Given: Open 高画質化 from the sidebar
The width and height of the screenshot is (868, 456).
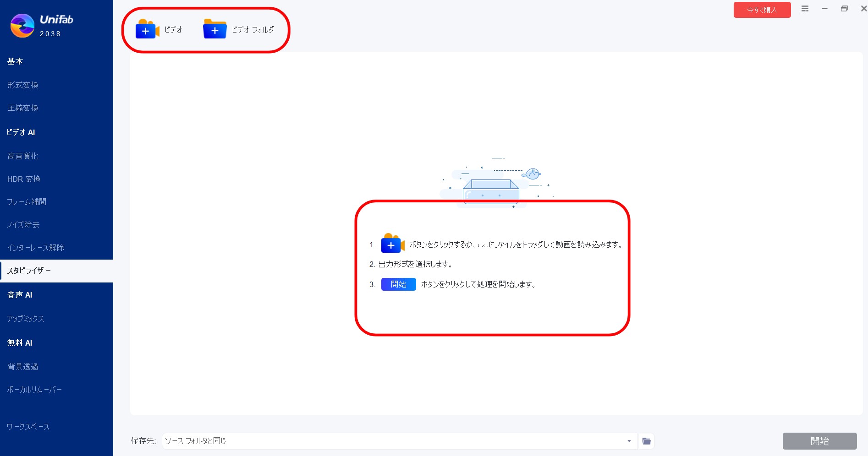Looking at the screenshot, I should click(x=23, y=156).
